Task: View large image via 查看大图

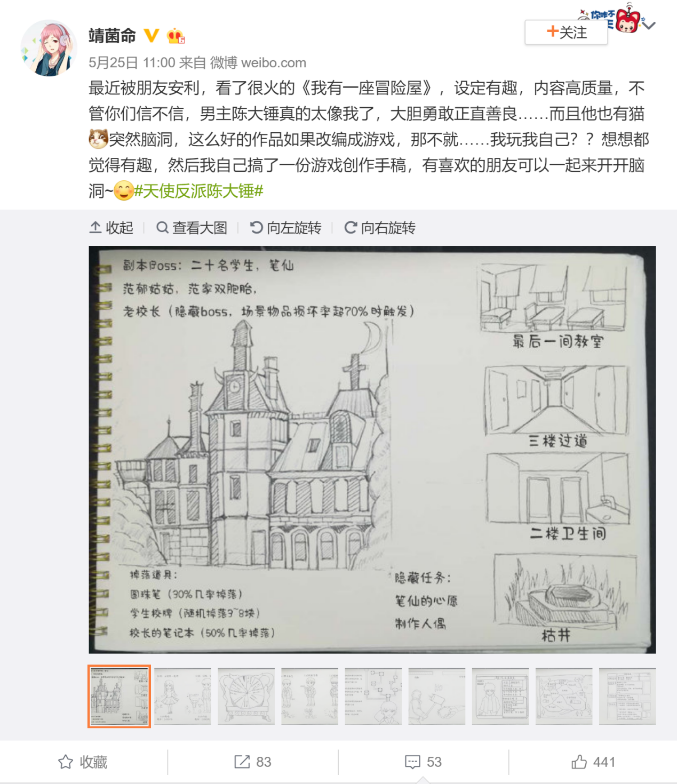Action: pos(192,228)
